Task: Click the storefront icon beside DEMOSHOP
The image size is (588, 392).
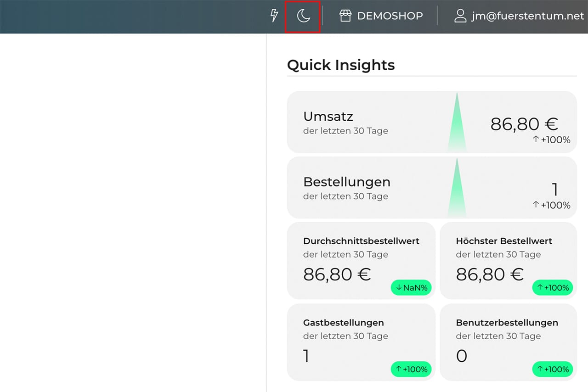Action: pos(345,16)
